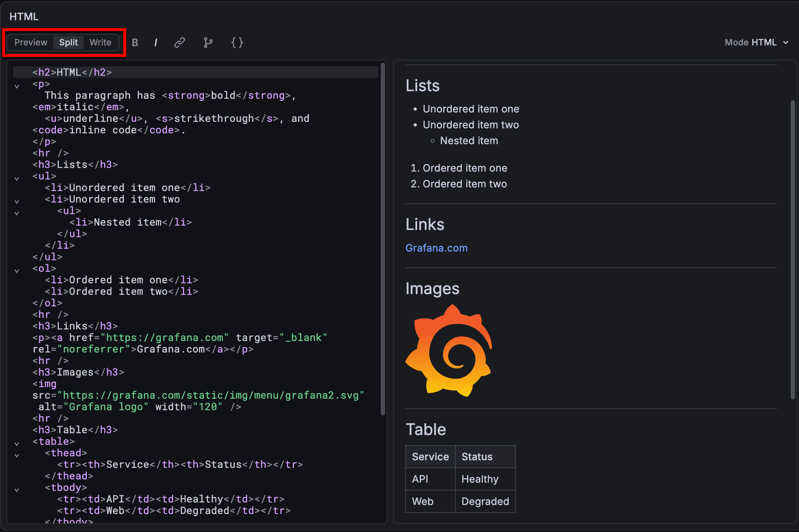Viewport: 799px width, 532px height.
Task: Collapse the <ol> fold arrow
Action: (17, 271)
